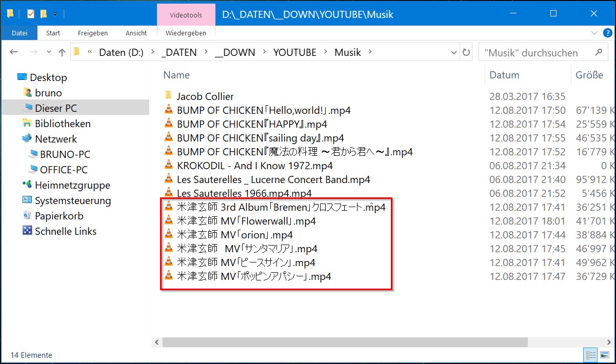Viewport: 616px width, 364px height.
Task: Open the Freigeben ribbon tab
Action: pos(92,33)
